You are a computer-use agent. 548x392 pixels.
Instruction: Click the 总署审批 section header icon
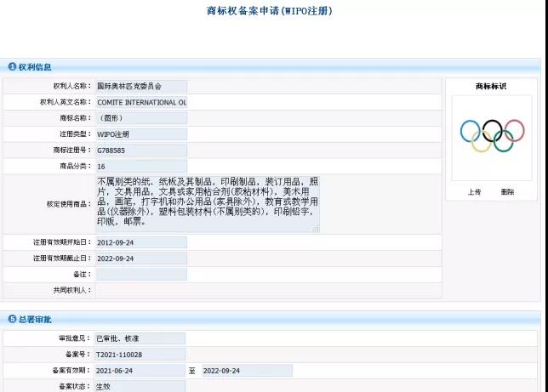pos(13,319)
